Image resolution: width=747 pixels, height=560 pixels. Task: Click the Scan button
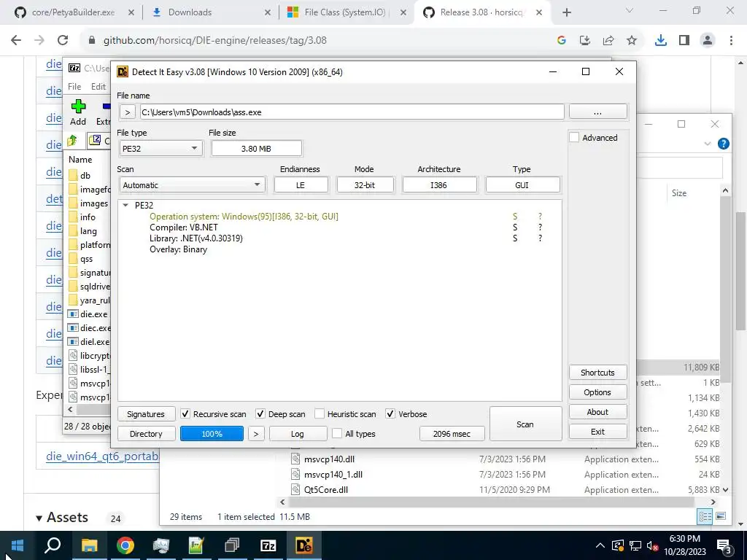tap(525, 424)
